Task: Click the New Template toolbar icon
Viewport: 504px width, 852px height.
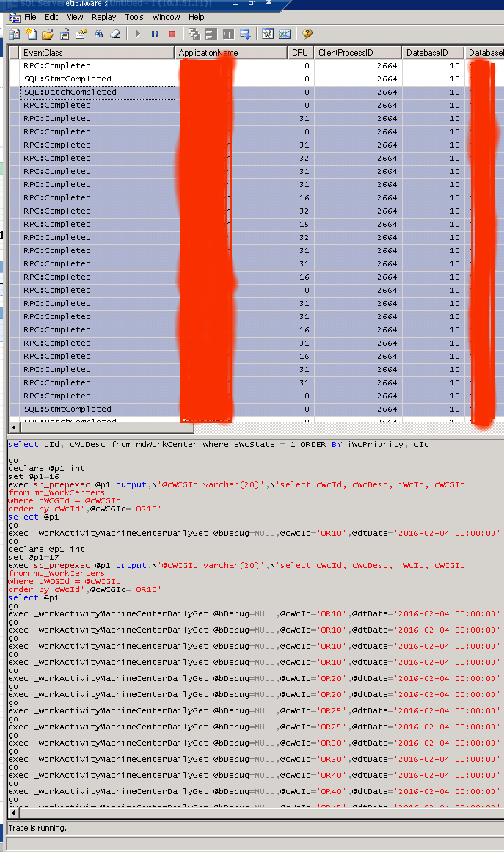Action: point(32,34)
